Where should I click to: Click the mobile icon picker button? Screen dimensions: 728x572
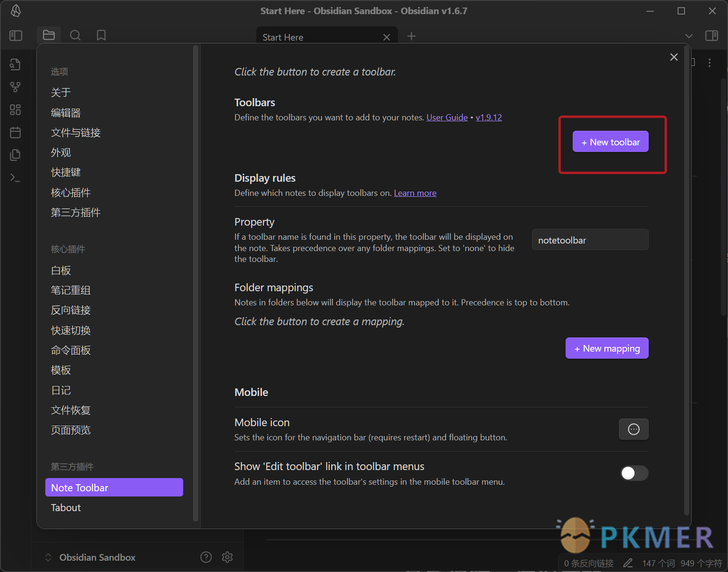tap(633, 429)
